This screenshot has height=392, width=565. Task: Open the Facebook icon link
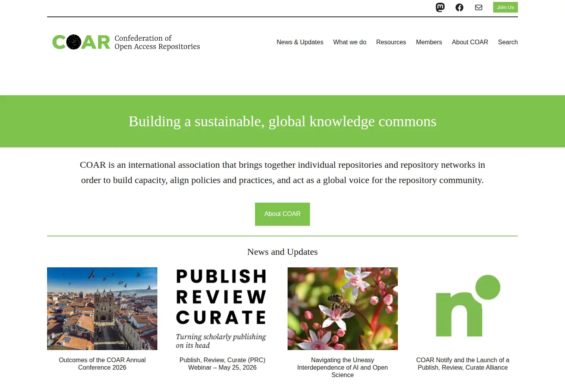click(459, 7)
